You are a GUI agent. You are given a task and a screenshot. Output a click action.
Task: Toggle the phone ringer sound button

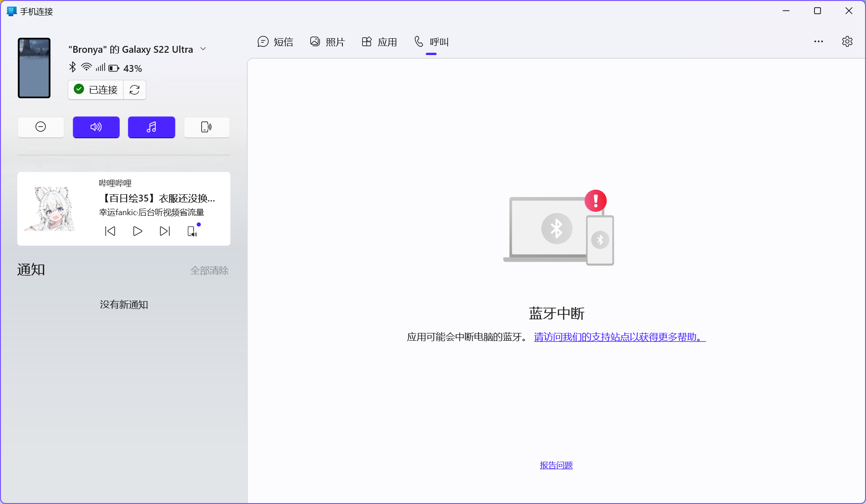coord(96,127)
